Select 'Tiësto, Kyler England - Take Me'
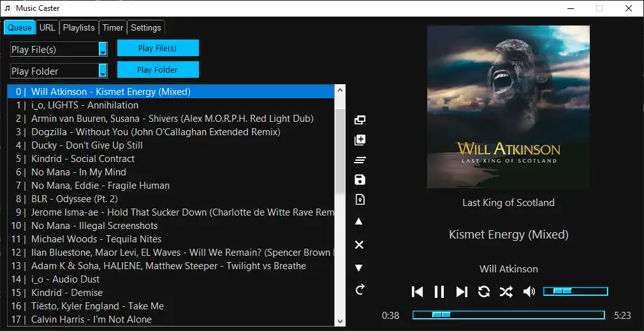644x331 pixels. point(171,306)
